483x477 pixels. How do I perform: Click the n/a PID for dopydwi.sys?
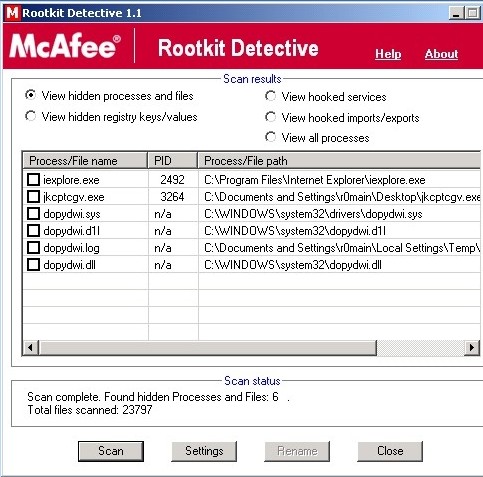click(x=163, y=214)
